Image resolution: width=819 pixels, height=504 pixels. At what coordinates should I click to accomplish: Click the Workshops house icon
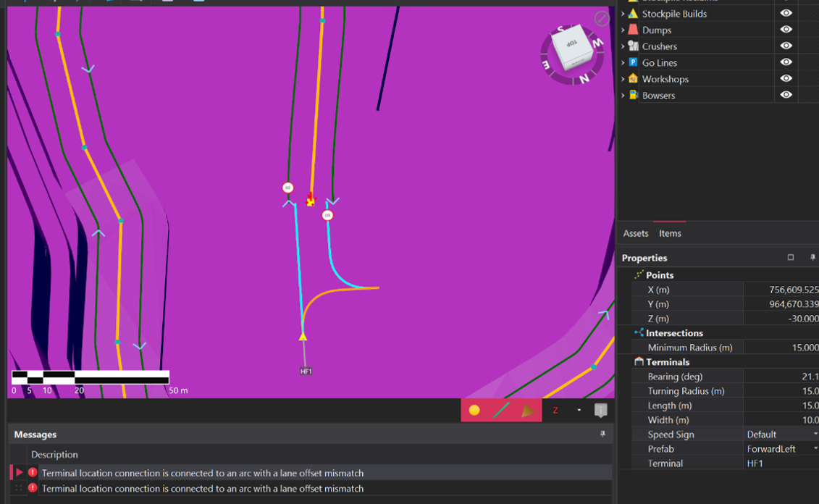coord(633,79)
